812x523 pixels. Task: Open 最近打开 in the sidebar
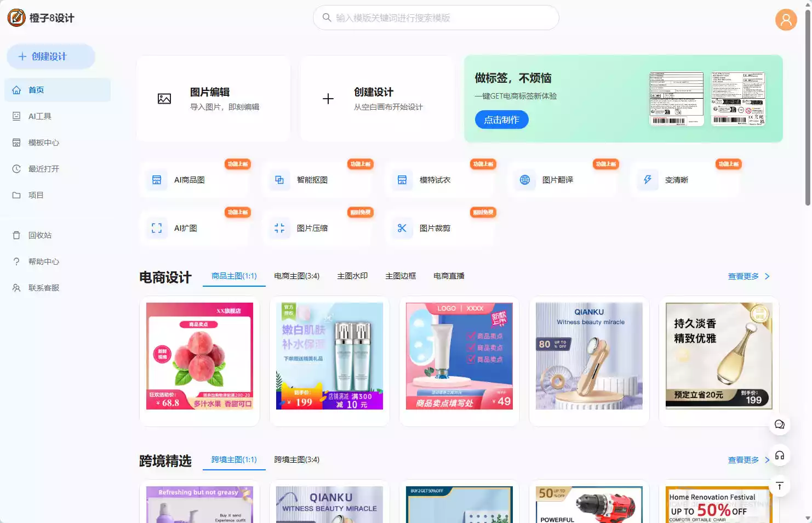click(x=58, y=169)
